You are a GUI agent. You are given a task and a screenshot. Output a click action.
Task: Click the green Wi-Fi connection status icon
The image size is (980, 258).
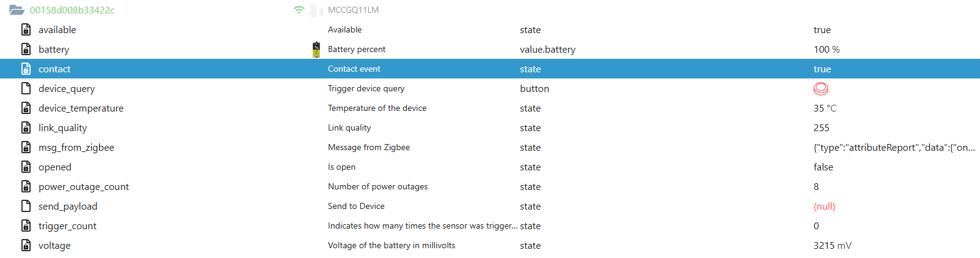pyautogui.click(x=299, y=10)
